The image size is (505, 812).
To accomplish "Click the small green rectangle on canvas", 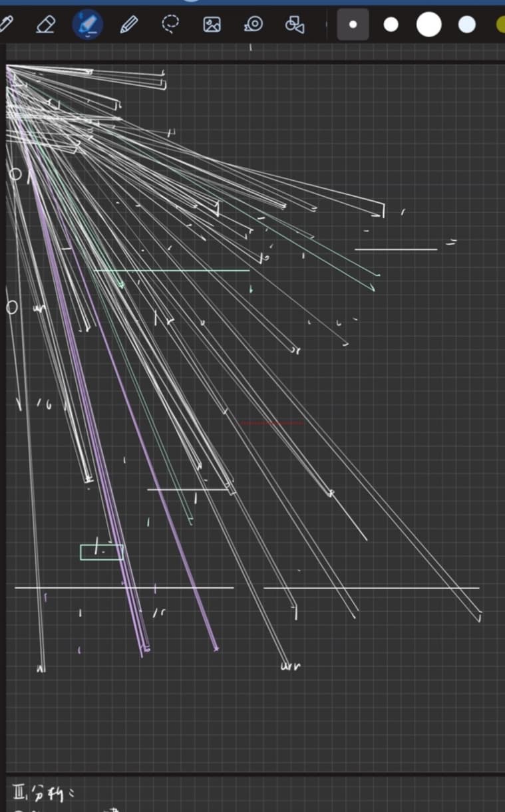I will (101, 552).
